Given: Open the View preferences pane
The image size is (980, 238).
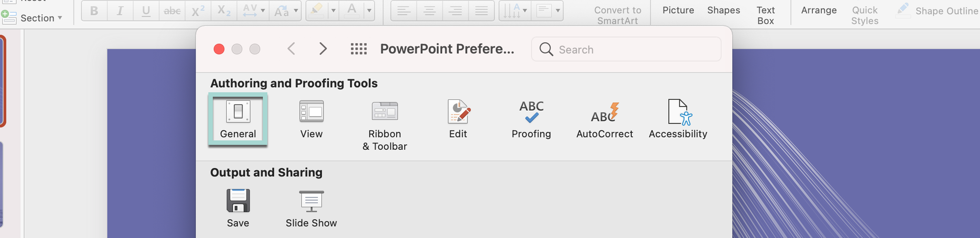Looking at the screenshot, I should 311,119.
